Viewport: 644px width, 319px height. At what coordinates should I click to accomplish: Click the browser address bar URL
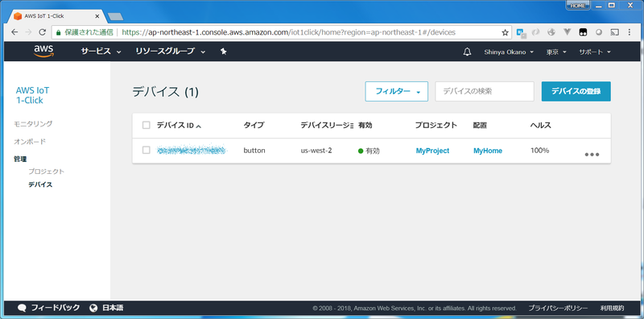pos(289,32)
